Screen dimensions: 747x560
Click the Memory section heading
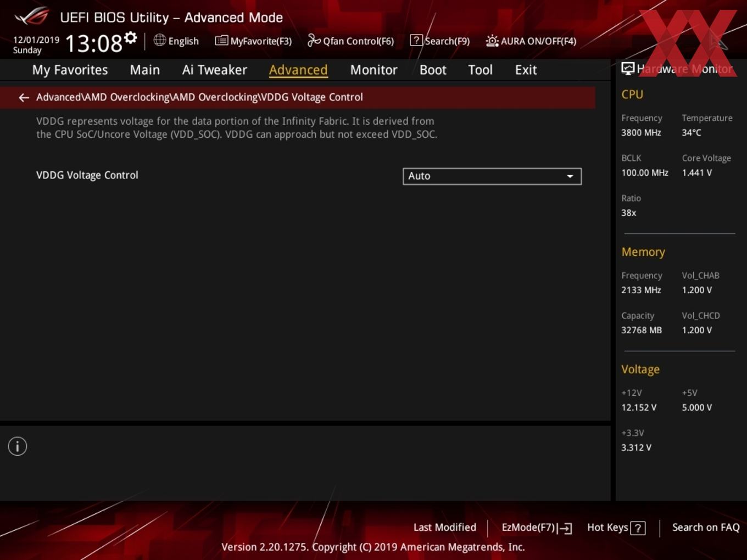click(643, 252)
